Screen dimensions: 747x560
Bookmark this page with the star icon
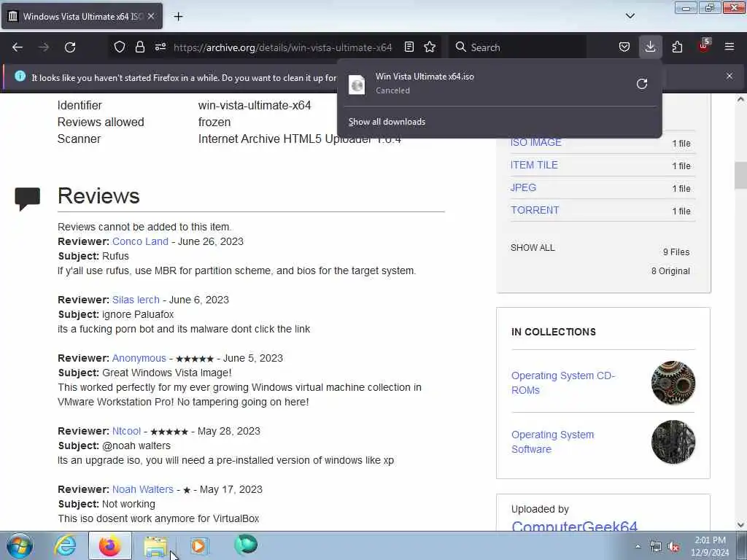pyautogui.click(x=430, y=47)
